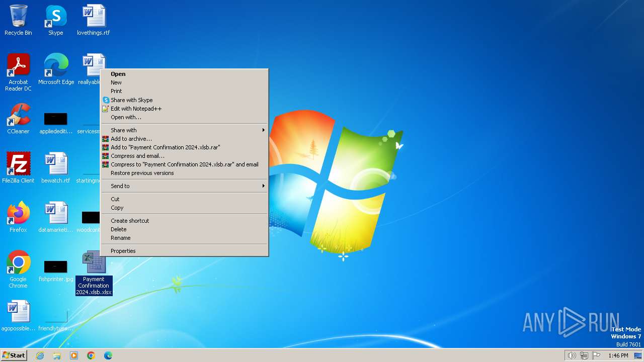The width and height of the screenshot is (644, 362).
Task: Choose Open with... entry
Action: point(185,117)
